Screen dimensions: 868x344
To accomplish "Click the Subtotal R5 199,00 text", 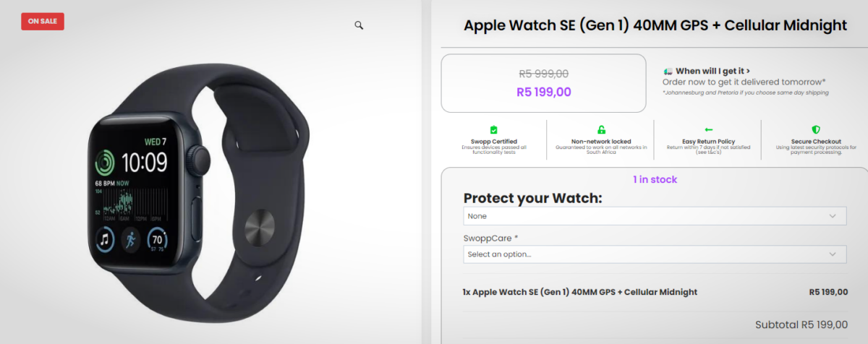I will 801,324.
